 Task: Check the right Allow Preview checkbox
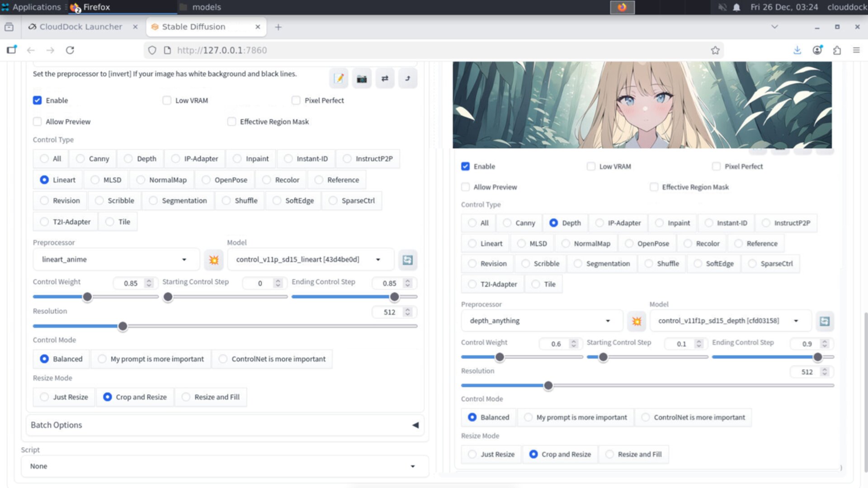point(466,187)
